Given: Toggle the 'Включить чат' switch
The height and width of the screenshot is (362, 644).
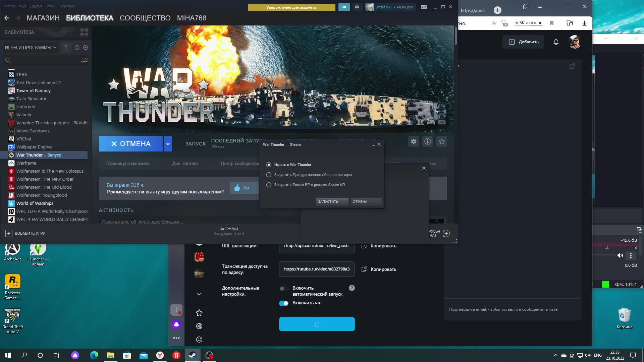Looking at the screenshot, I should 284,303.
